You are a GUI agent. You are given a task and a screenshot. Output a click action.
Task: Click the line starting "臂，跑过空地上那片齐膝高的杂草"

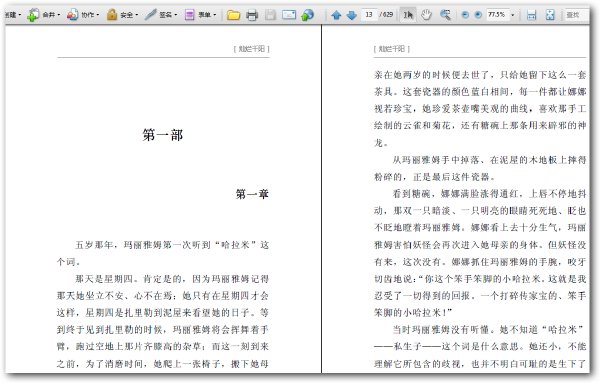pos(163,346)
